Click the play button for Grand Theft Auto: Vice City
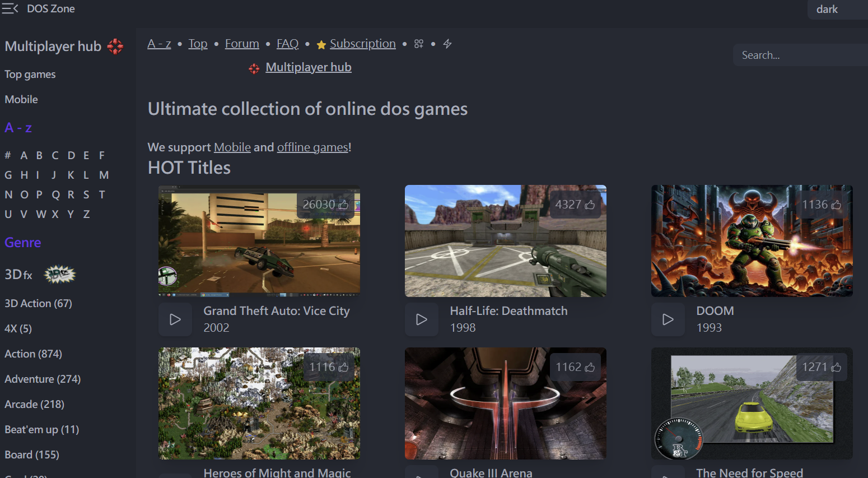This screenshot has height=478, width=868. pyautogui.click(x=175, y=319)
